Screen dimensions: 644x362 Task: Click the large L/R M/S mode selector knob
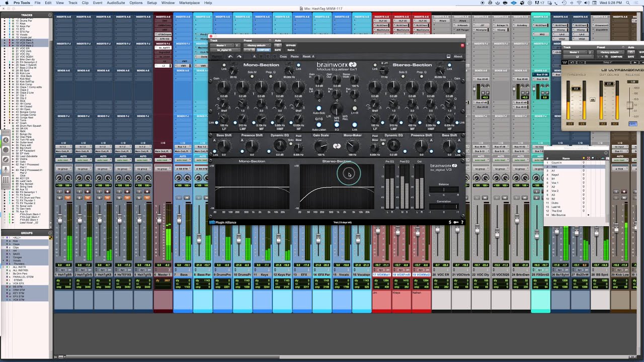pos(337,109)
